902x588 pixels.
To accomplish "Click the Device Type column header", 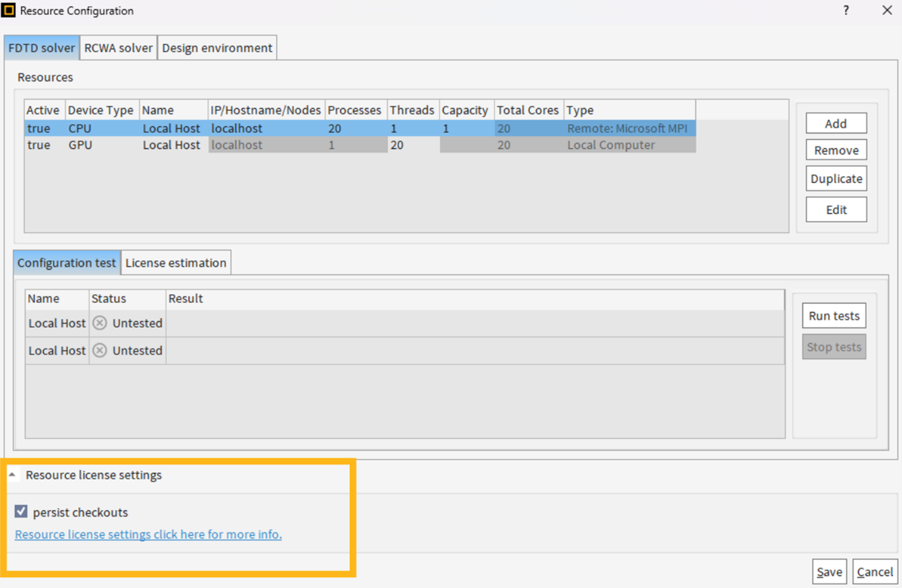I will 101,110.
